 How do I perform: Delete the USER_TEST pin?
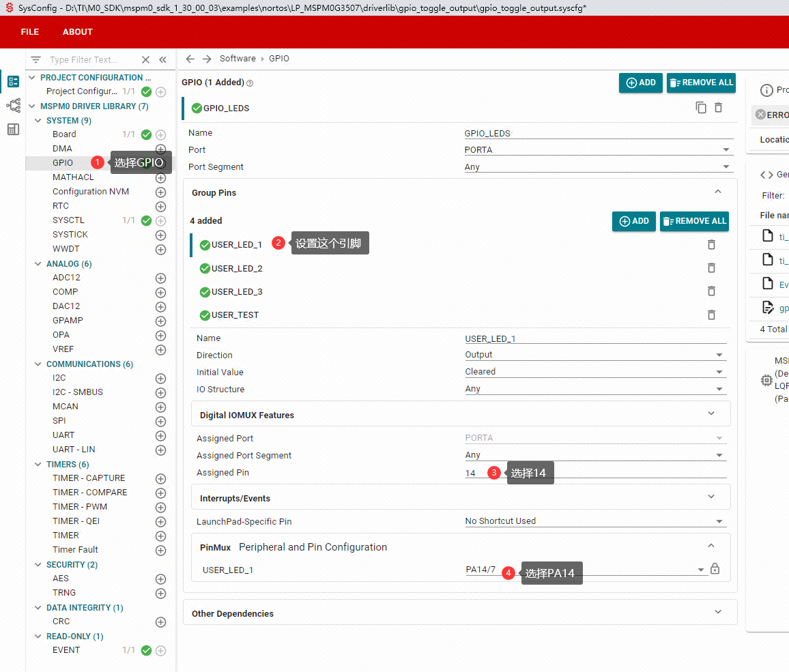pyautogui.click(x=711, y=315)
